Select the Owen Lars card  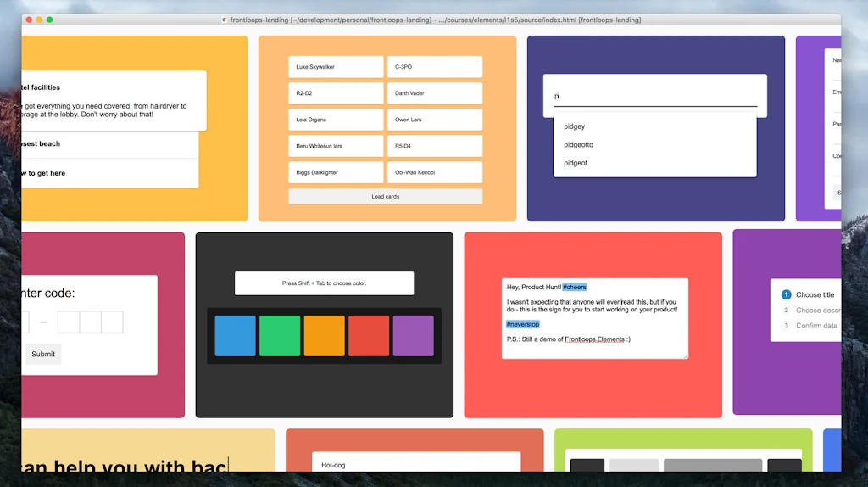point(435,120)
